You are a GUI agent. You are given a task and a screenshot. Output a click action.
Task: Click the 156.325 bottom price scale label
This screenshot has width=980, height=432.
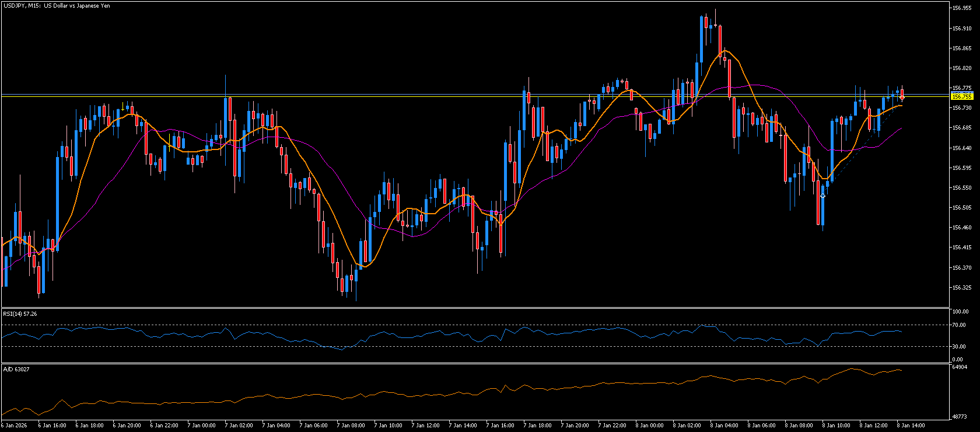pyautogui.click(x=962, y=288)
